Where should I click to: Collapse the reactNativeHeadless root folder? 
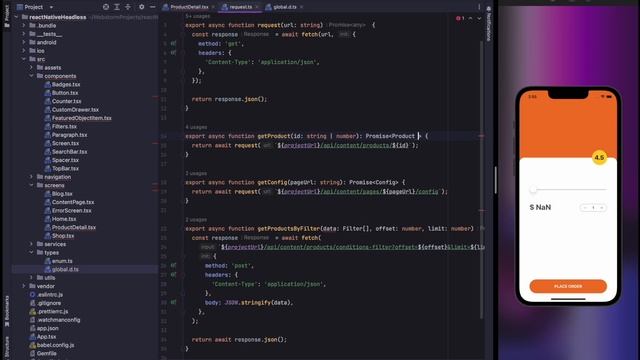point(16,17)
